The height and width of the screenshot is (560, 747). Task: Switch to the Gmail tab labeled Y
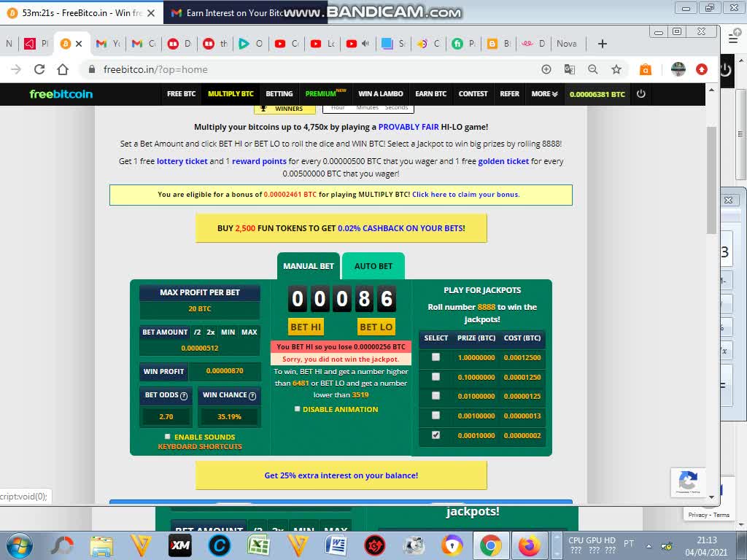[x=108, y=44]
